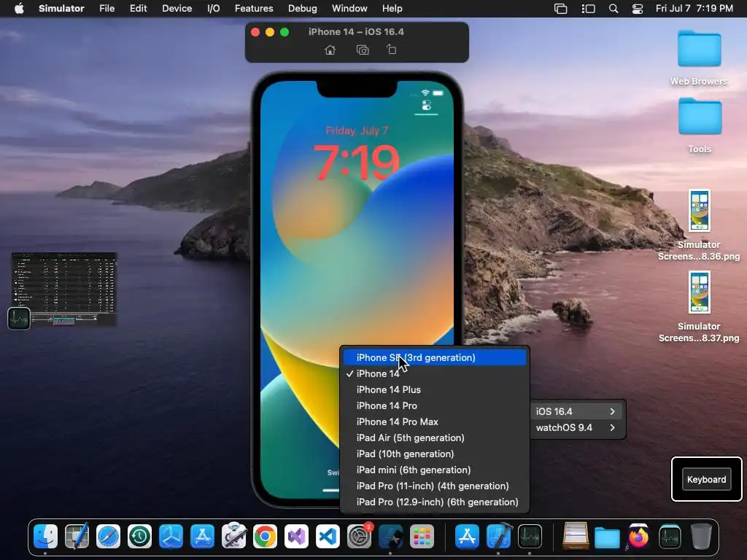
Task: Choose iPad Air (5th generation)
Action: click(435, 437)
